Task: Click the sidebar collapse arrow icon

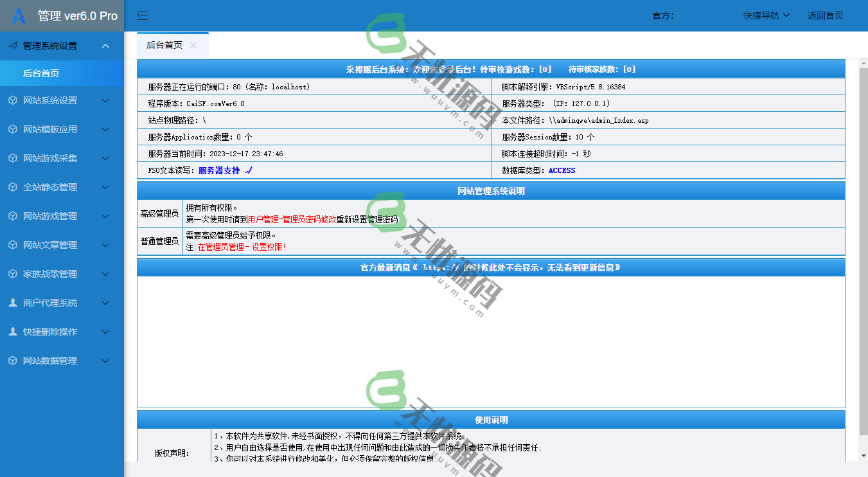Action: pyautogui.click(x=142, y=15)
